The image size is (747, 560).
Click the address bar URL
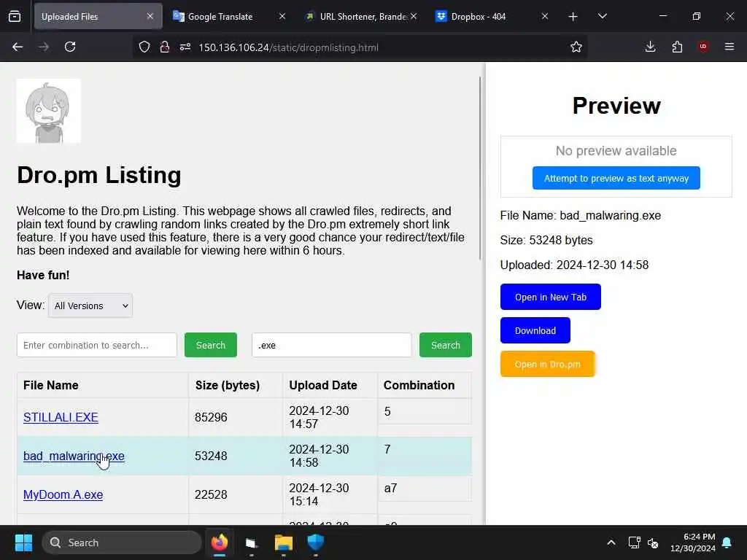(288, 47)
